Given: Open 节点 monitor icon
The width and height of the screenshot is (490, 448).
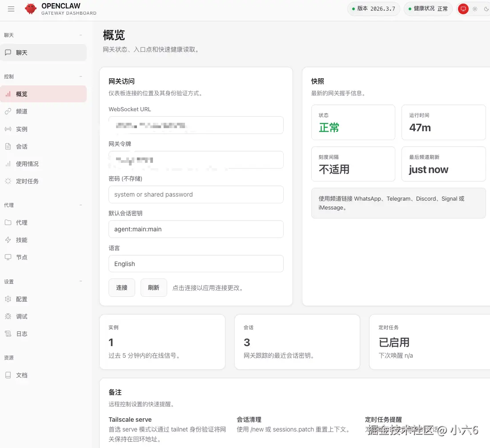Looking at the screenshot, I should tap(8, 257).
